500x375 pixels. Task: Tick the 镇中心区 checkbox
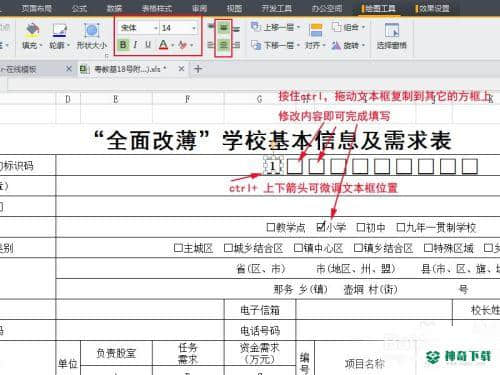(298, 248)
